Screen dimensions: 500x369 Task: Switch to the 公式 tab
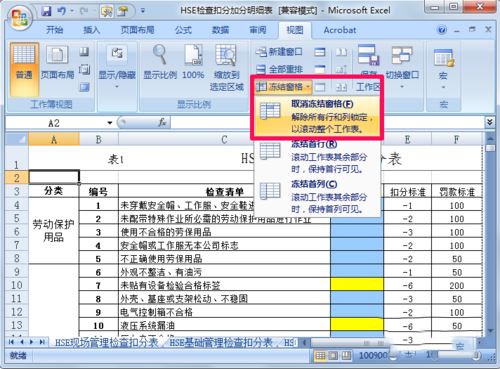pyautogui.click(x=183, y=30)
